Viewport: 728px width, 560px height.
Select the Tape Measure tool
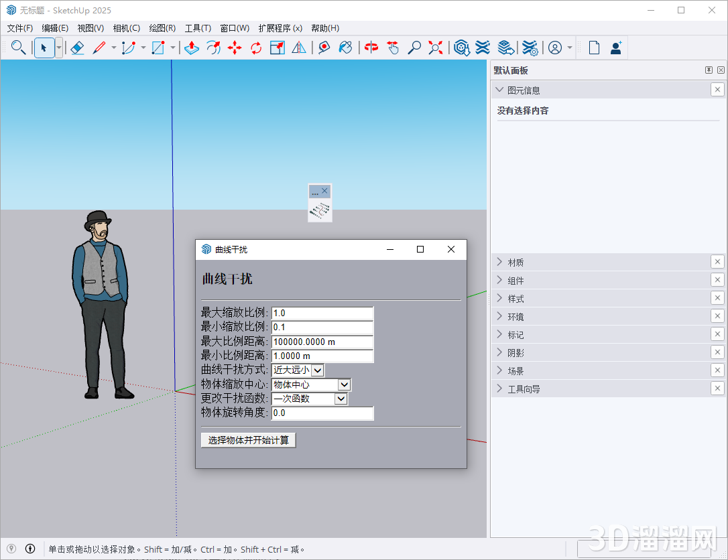[x=324, y=48]
